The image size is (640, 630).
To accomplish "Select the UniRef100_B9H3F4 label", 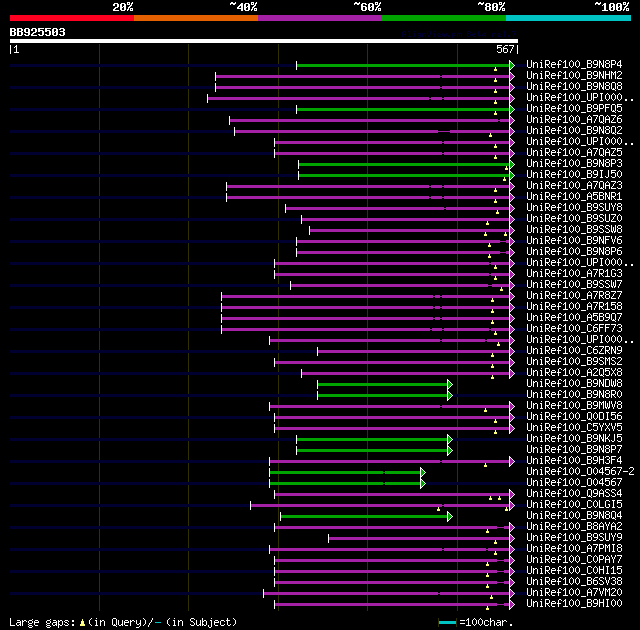I will pos(574,461).
